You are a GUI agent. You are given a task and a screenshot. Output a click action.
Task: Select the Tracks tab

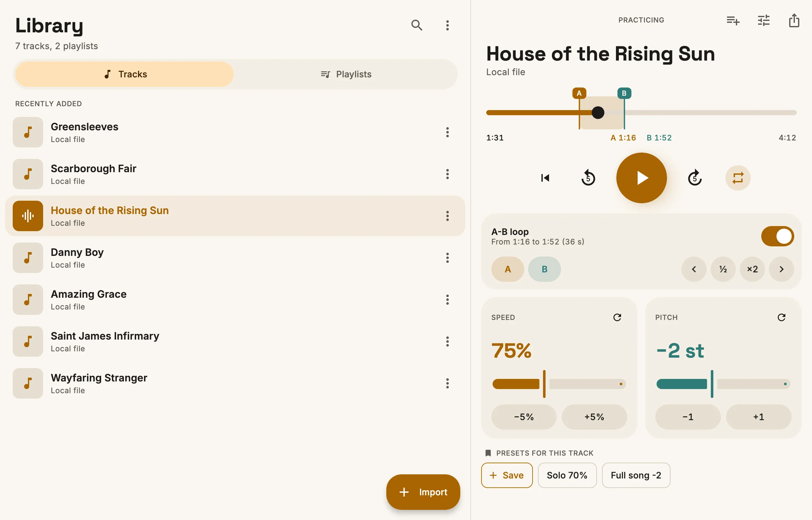124,74
